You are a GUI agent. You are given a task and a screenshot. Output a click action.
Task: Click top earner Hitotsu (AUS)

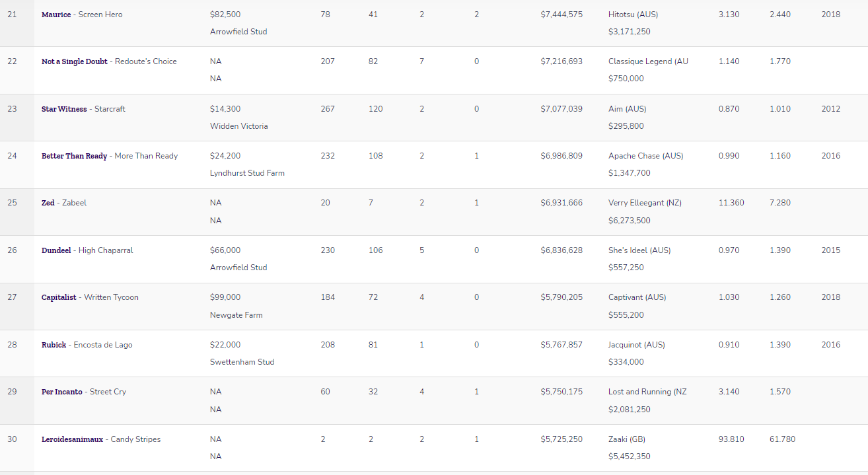pyautogui.click(x=633, y=15)
